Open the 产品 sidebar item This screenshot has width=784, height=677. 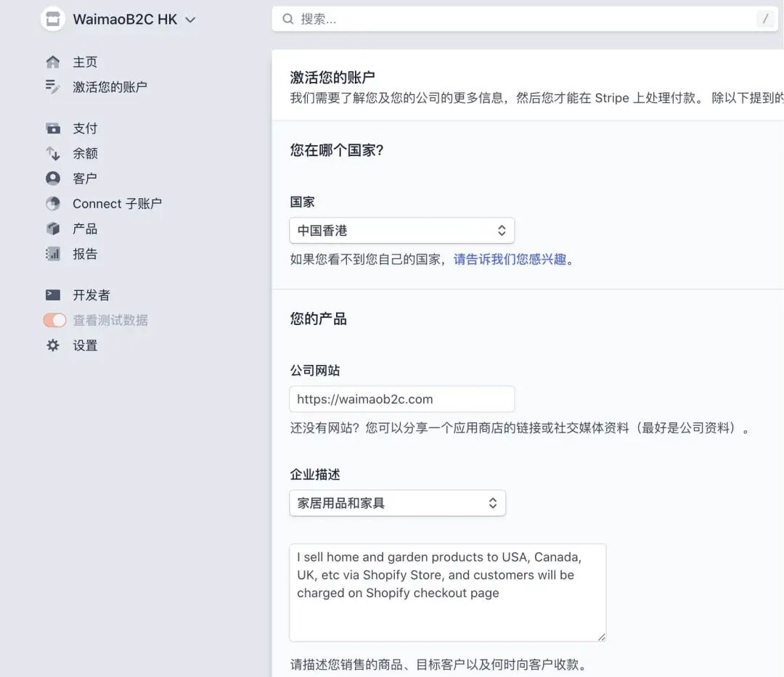tap(85, 229)
